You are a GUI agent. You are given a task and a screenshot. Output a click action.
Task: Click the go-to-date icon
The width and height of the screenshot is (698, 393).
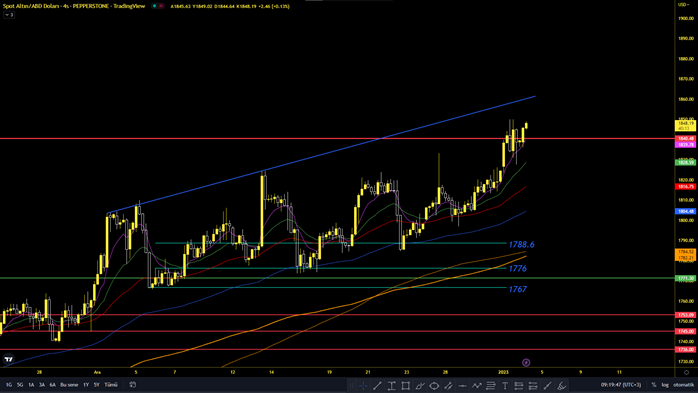pos(132,385)
